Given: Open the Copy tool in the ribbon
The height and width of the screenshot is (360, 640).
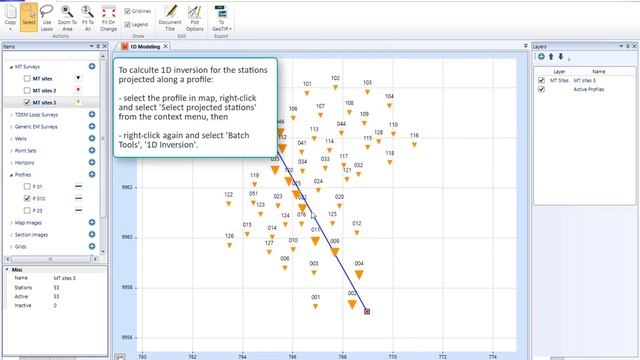Looking at the screenshot, I should pos(10,17).
